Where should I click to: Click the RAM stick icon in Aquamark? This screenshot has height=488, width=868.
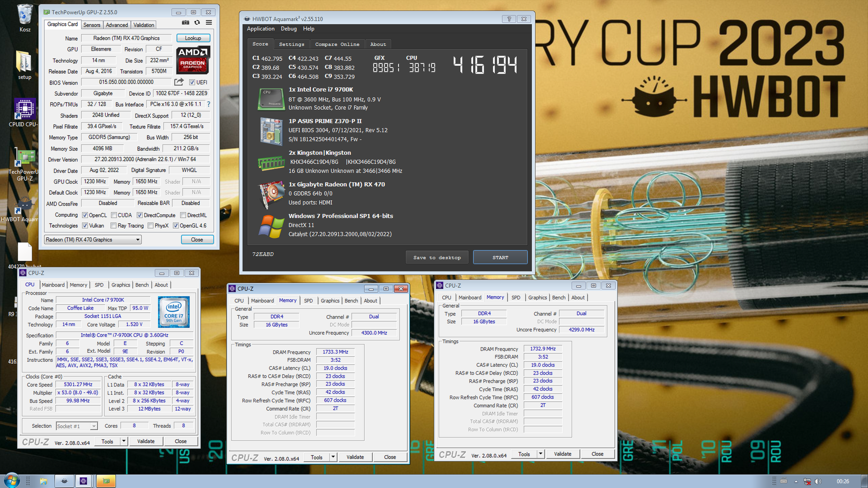click(271, 163)
